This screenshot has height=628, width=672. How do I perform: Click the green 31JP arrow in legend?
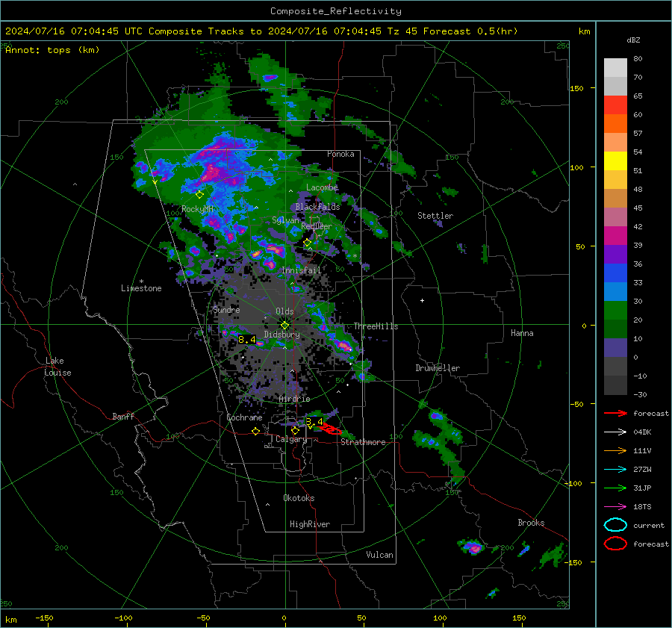click(615, 488)
